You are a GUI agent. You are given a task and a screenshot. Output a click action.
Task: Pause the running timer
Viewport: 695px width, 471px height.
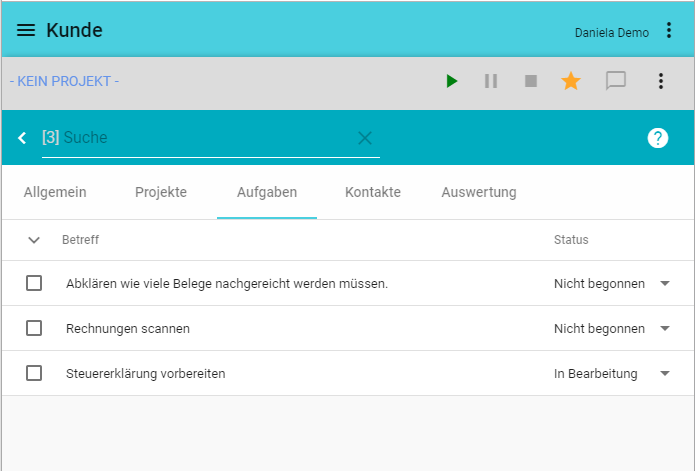[x=491, y=81]
